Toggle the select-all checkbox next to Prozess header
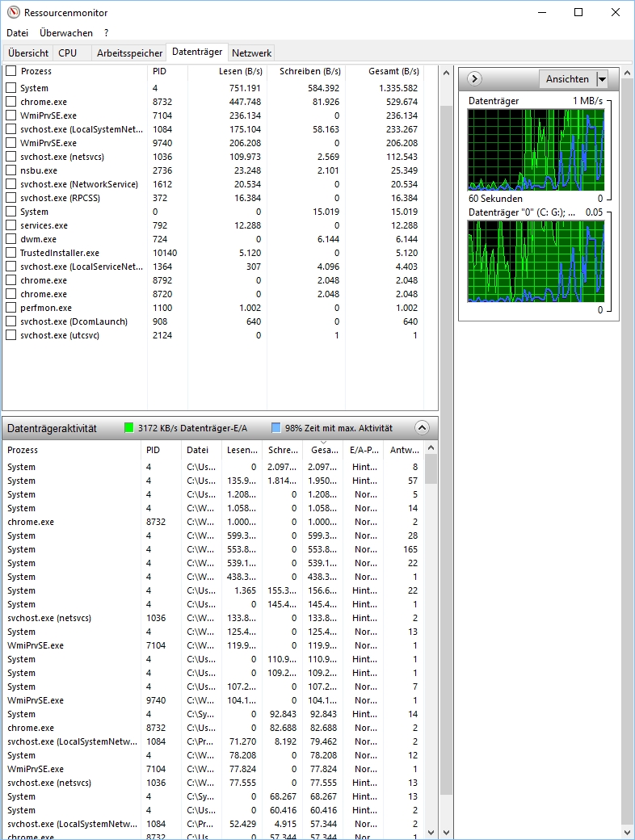The height and width of the screenshot is (840, 635). click(11, 71)
